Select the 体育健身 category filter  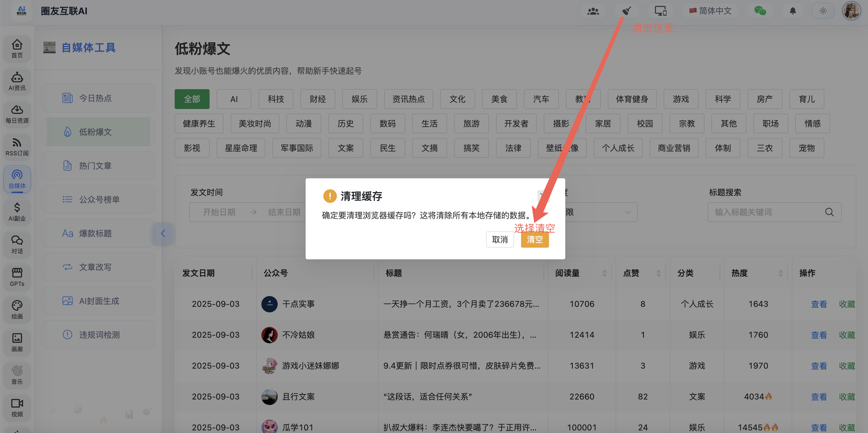pyautogui.click(x=632, y=99)
